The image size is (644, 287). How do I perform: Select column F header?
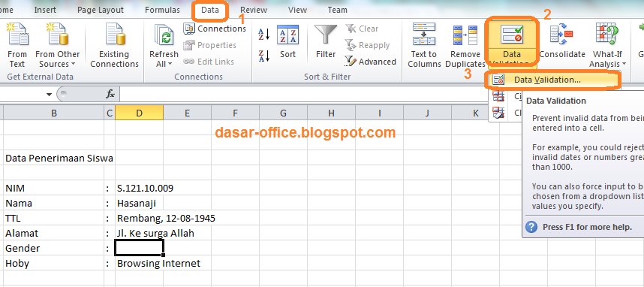(x=236, y=113)
